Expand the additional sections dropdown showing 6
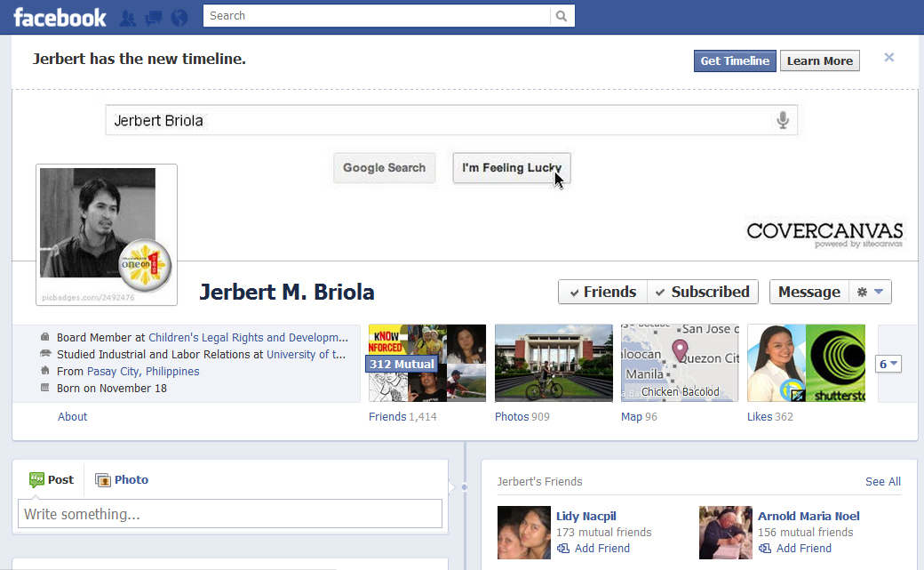This screenshot has height=570, width=924. point(888,364)
